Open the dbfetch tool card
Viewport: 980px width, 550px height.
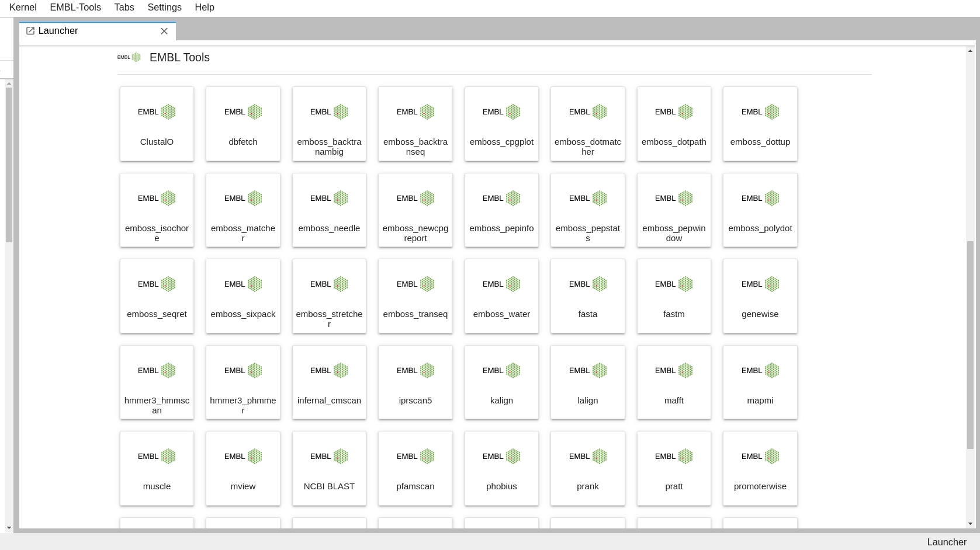[243, 124]
